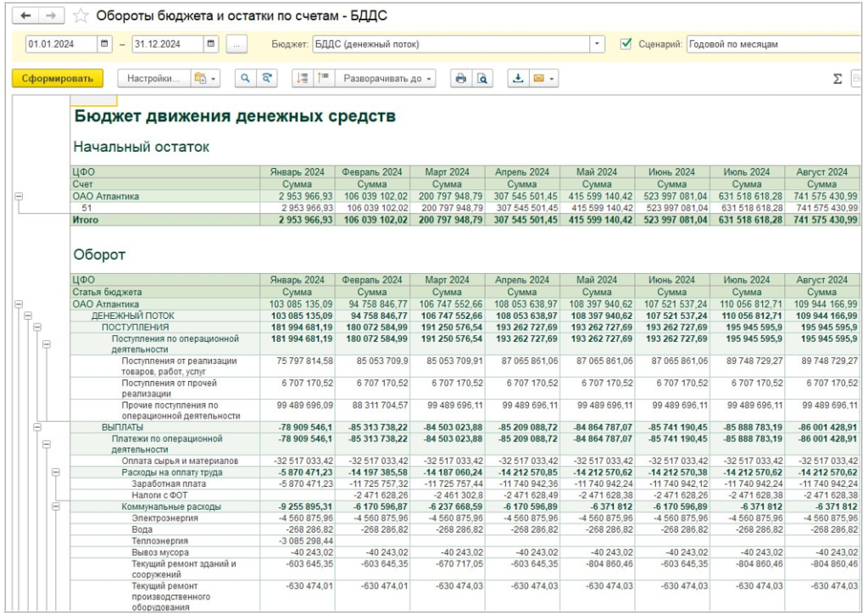Click the back navigation arrow
868x615 pixels.
pos(27,16)
